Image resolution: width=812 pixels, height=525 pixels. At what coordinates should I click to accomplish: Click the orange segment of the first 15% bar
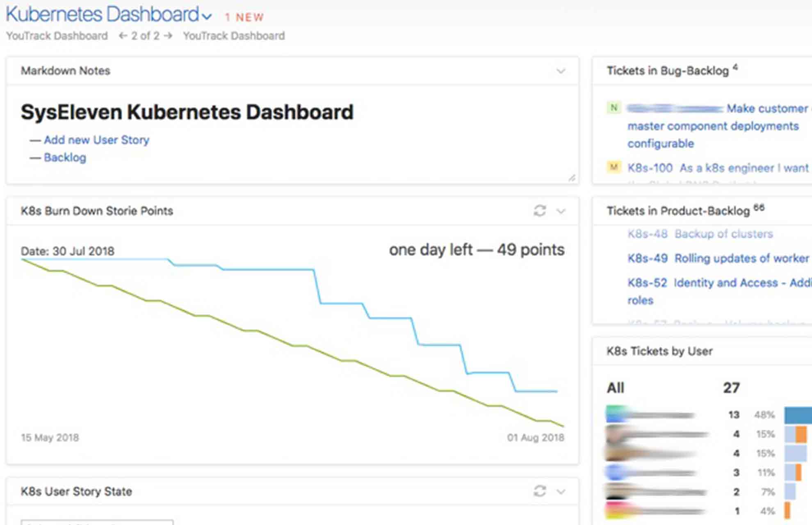point(801,434)
